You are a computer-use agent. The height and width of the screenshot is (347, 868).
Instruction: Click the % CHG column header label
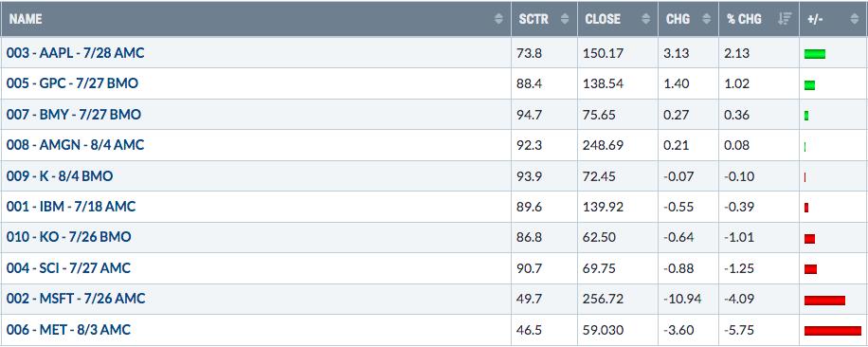point(744,19)
